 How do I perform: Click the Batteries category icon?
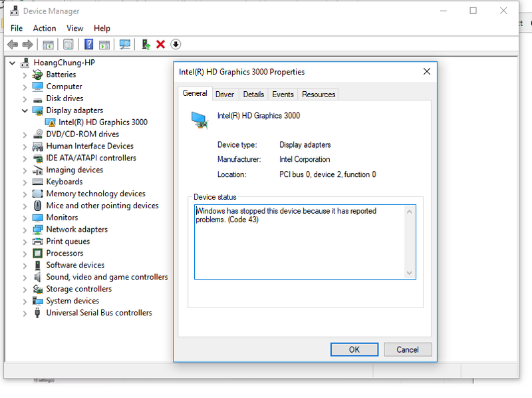pyautogui.click(x=38, y=75)
